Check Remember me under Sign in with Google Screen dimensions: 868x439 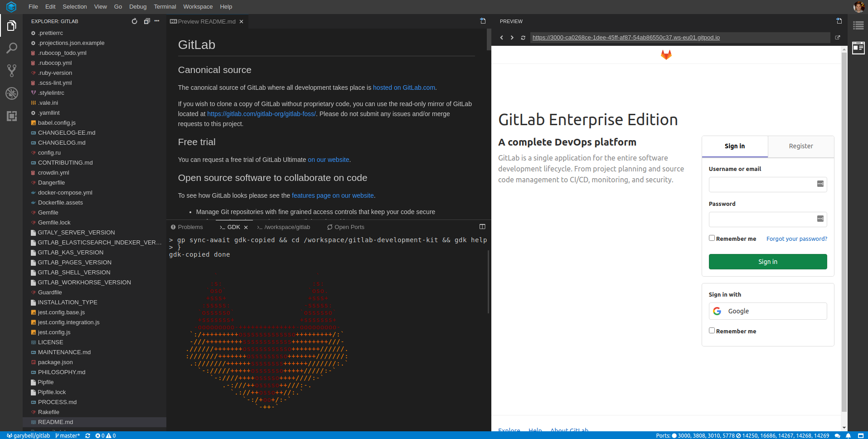tap(712, 330)
